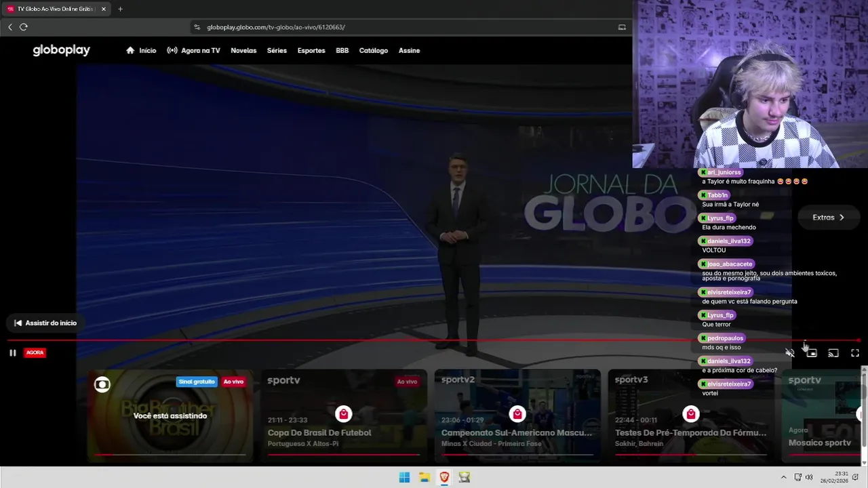The image size is (868, 488).
Task: Unmute the player volume icon
Action: click(x=790, y=353)
